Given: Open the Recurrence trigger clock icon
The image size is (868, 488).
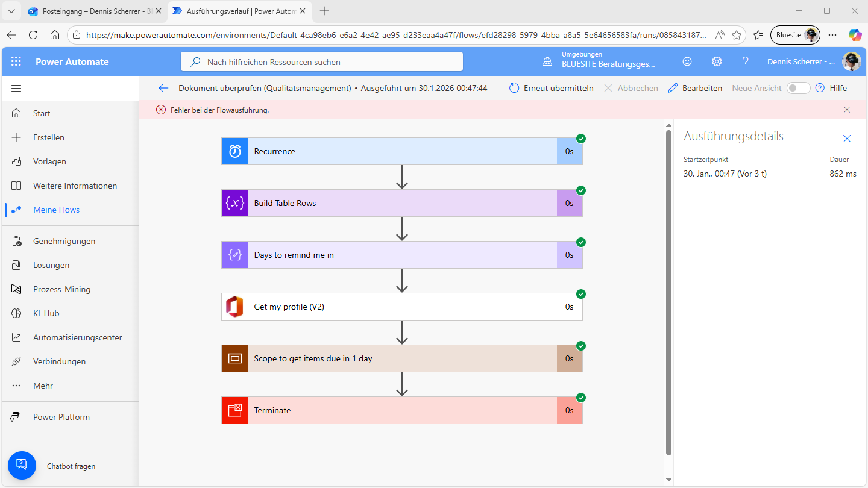Looking at the screenshot, I should tap(235, 151).
